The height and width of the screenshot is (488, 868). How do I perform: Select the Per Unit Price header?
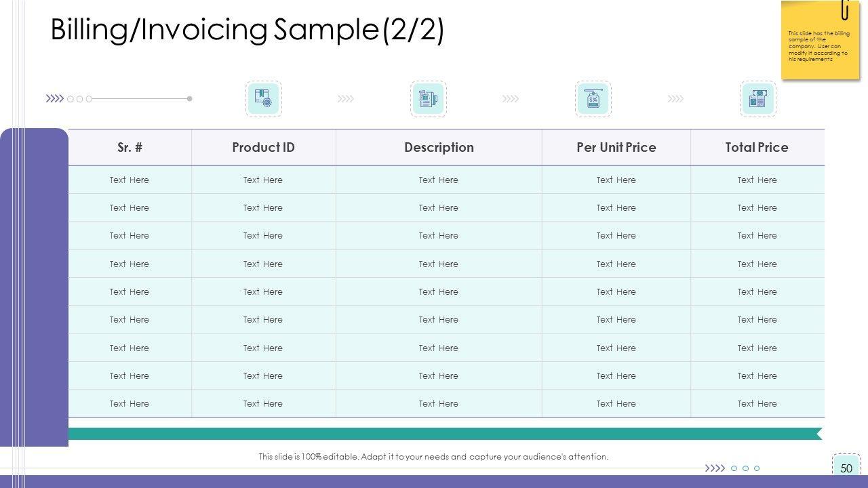[x=616, y=147]
